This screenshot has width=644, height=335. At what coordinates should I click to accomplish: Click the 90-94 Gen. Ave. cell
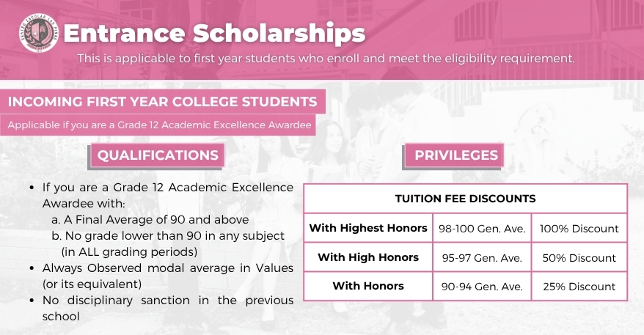coord(482,287)
